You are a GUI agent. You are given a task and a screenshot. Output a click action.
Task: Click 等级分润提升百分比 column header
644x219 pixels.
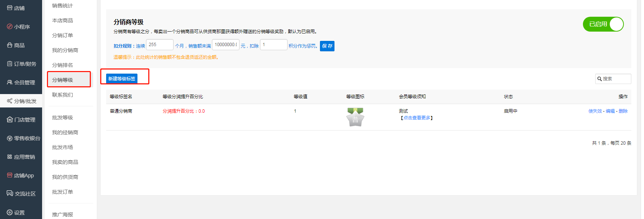(183, 97)
